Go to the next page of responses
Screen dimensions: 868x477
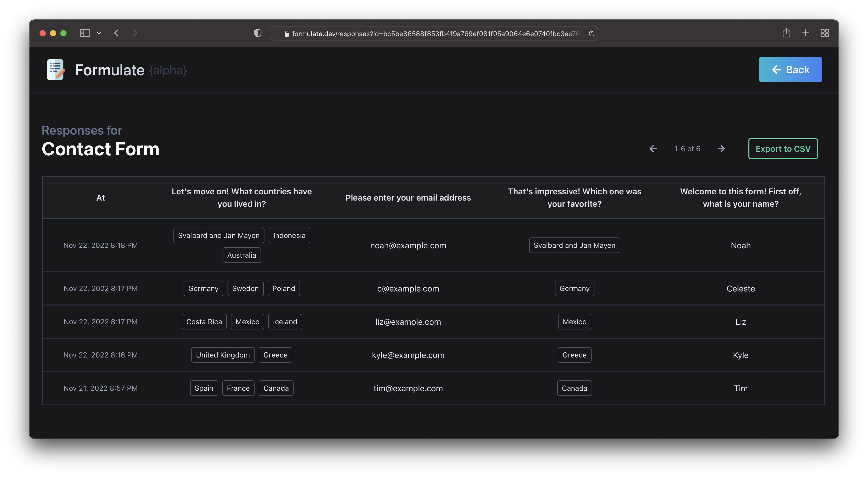click(x=721, y=149)
